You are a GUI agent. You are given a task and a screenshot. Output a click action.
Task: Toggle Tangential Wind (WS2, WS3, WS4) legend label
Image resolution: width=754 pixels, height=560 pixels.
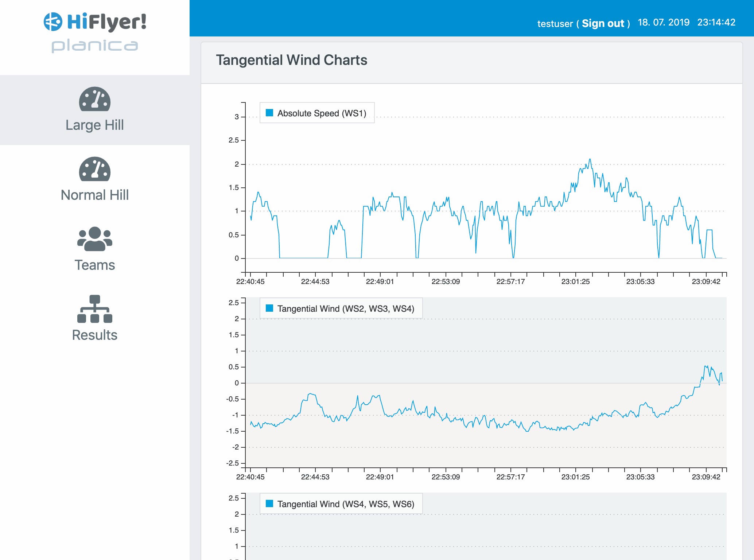pos(345,309)
